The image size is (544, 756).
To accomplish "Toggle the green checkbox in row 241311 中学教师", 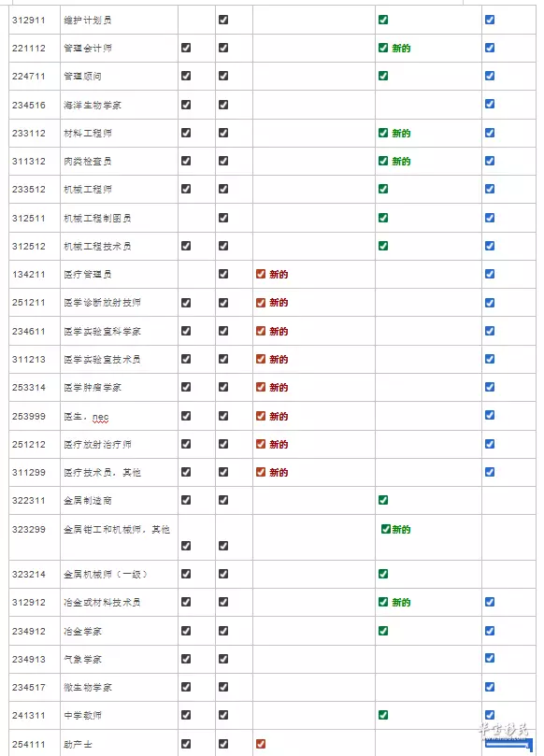I will tap(383, 715).
